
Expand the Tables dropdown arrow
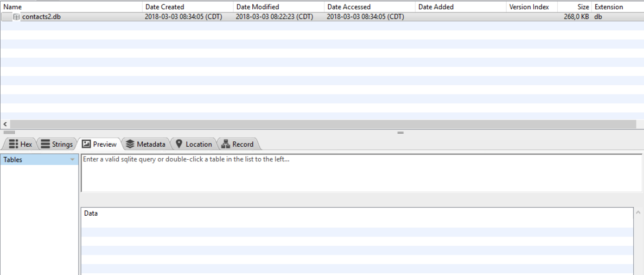tap(73, 160)
